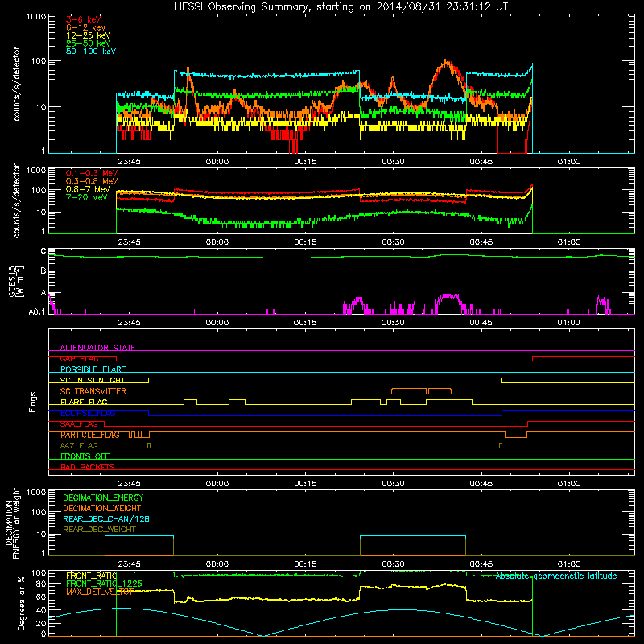Viewport: 644px width, 644px height.
Task: Click the 01:00 time label under the Flags panel
Action: 569,484
